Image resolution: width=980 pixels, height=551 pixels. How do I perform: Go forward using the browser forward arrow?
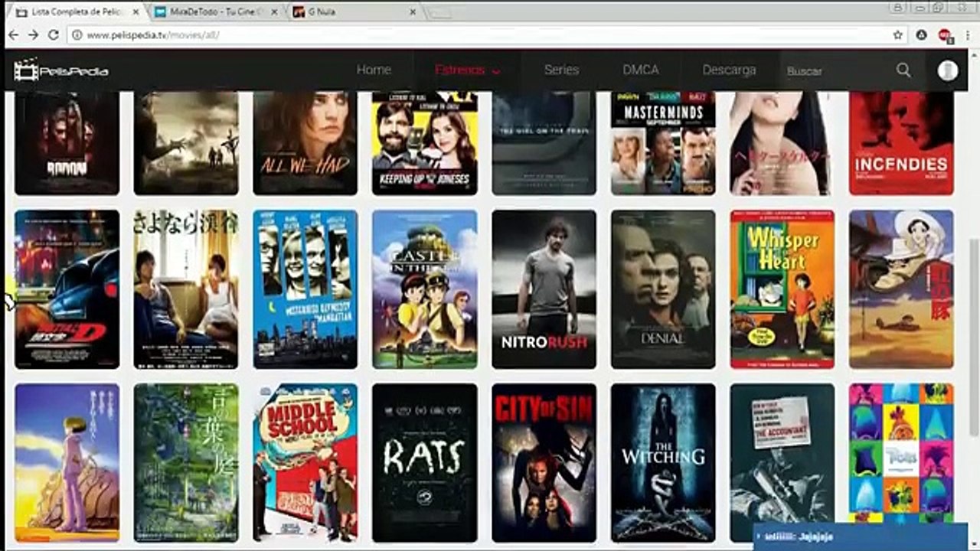(33, 35)
